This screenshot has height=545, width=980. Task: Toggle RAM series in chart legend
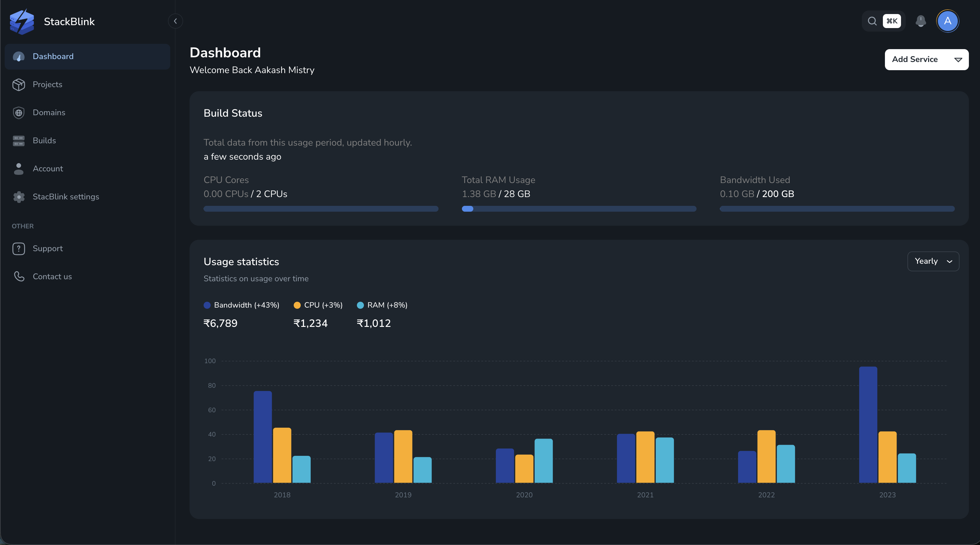pyautogui.click(x=382, y=305)
